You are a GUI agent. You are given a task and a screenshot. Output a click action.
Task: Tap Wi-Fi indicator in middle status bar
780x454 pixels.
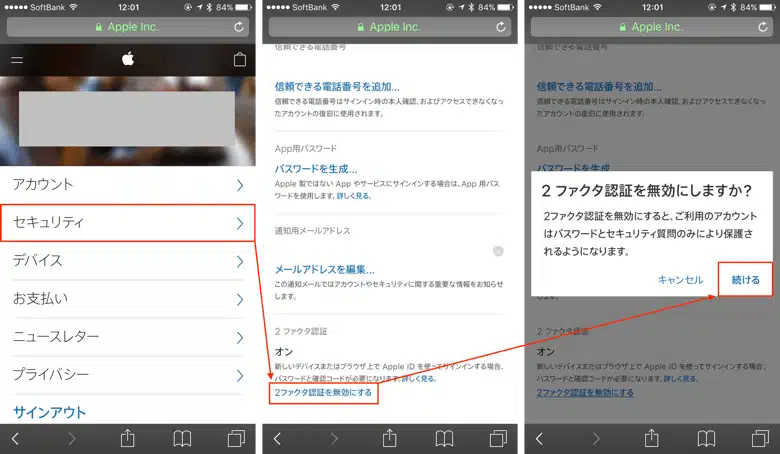pyautogui.click(x=336, y=7)
